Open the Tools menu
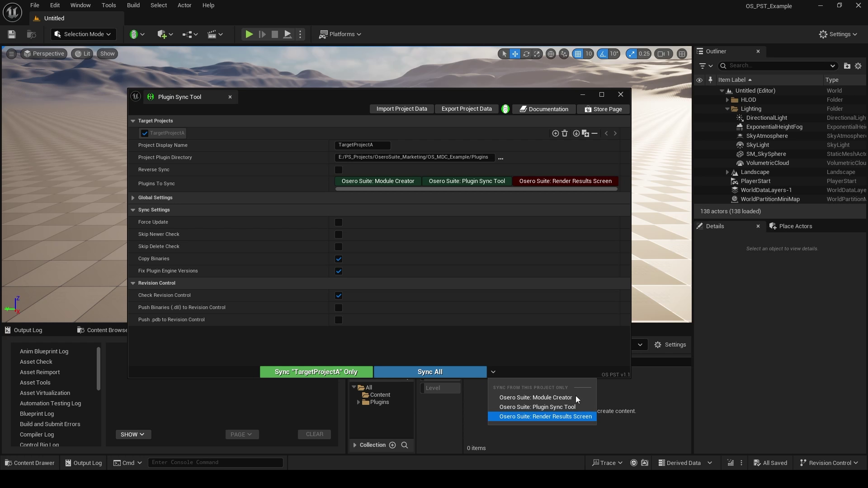868x488 pixels. [108, 5]
